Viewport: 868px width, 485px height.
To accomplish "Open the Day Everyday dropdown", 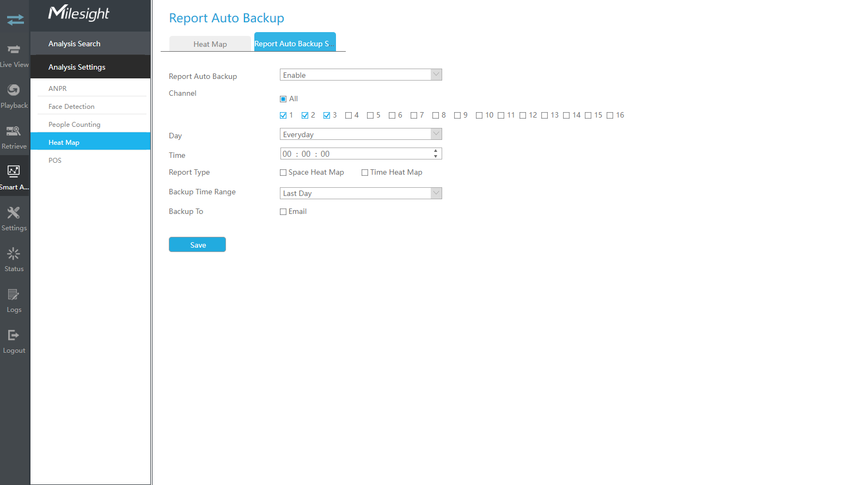I will 360,134.
